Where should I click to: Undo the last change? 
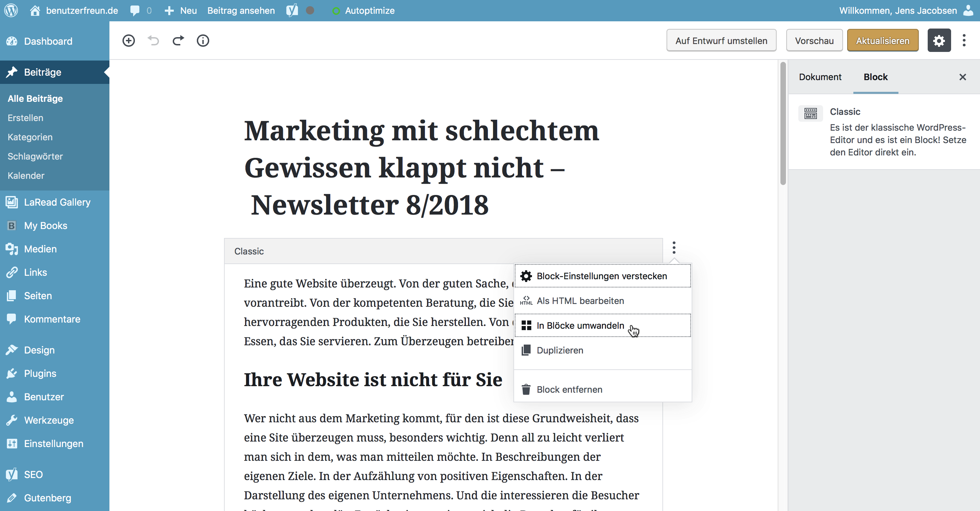pyautogui.click(x=153, y=40)
